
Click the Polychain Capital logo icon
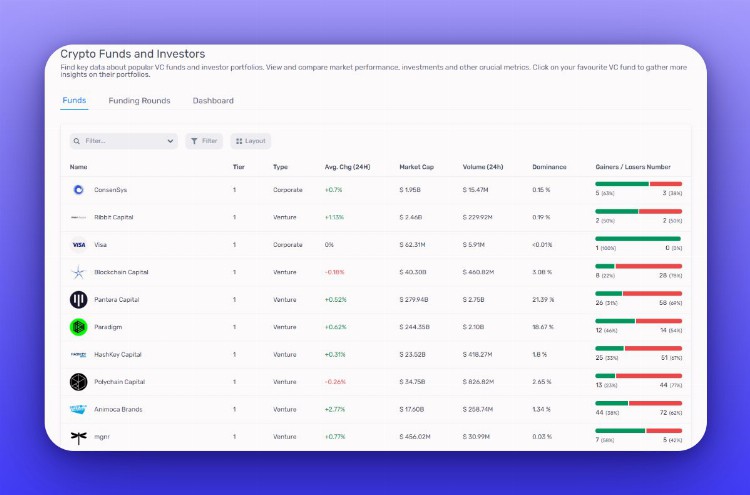(78, 382)
